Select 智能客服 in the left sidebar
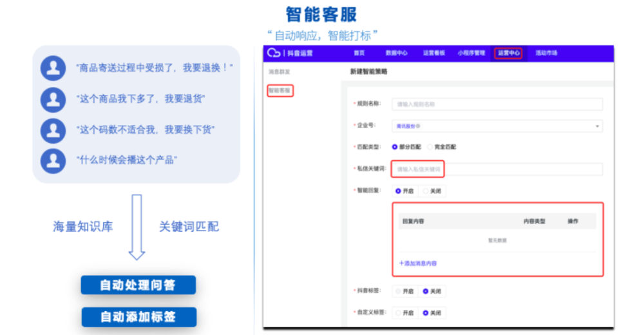The width and height of the screenshot is (644, 335). pos(280,91)
